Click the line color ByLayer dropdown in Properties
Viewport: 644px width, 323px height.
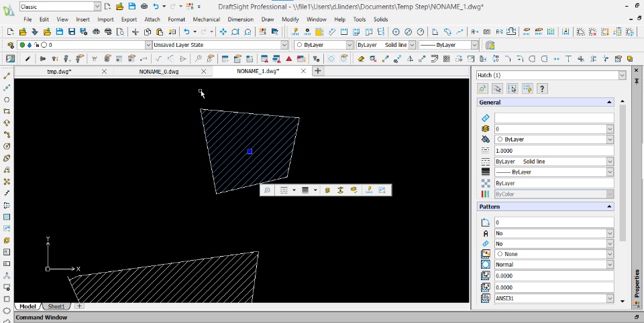point(610,139)
